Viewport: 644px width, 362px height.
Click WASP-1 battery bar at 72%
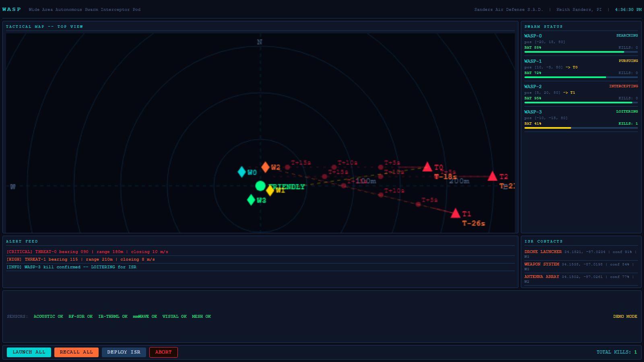pos(581,77)
